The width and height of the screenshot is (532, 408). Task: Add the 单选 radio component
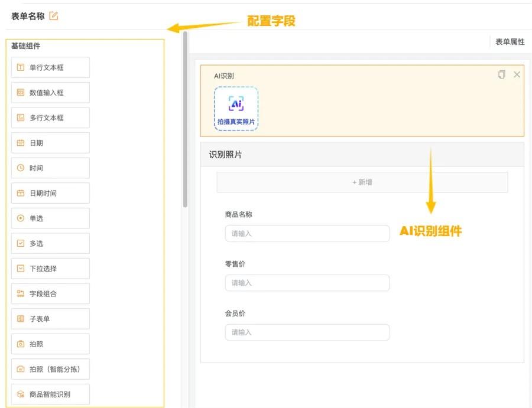(50, 218)
